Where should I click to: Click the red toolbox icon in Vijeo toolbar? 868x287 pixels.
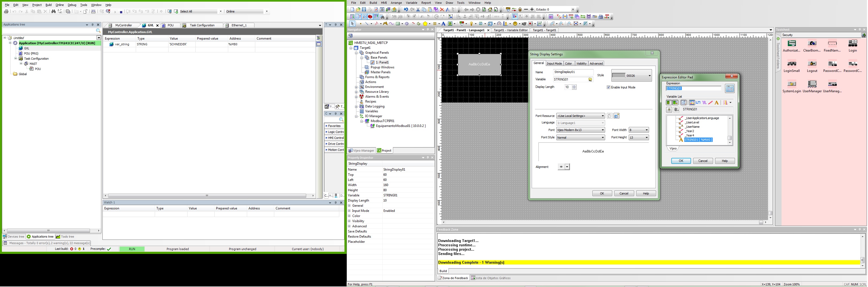[370, 17]
